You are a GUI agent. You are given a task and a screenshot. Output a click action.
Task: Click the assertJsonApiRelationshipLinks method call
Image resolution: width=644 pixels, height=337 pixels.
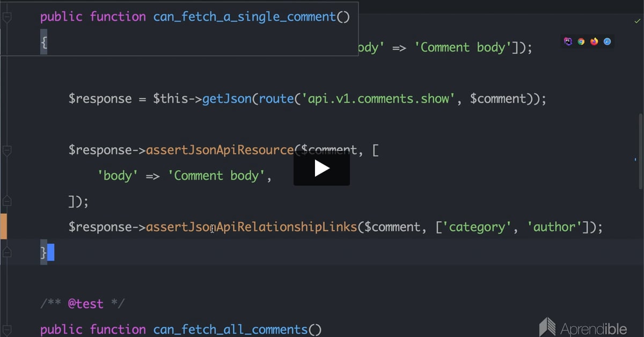(252, 227)
